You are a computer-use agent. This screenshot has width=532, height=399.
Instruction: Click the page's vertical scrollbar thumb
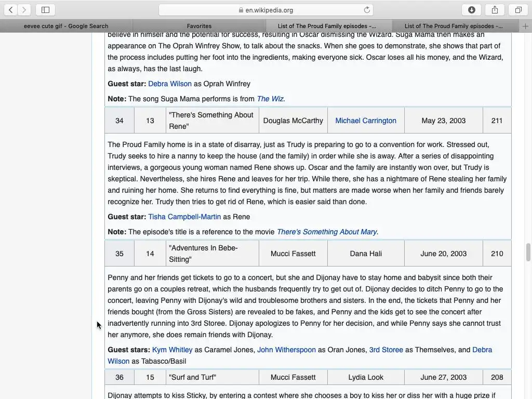(528, 252)
